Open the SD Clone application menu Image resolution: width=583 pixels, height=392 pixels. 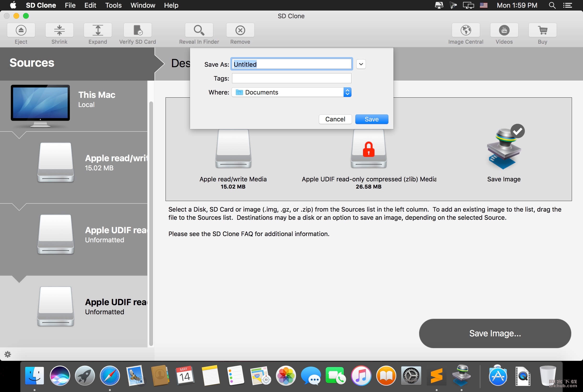tap(41, 5)
